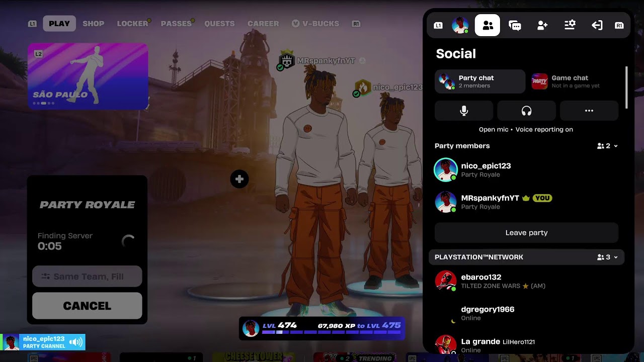Image resolution: width=644 pixels, height=362 pixels.
Task: Select the Party chat channel
Action: pyautogui.click(x=480, y=81)
